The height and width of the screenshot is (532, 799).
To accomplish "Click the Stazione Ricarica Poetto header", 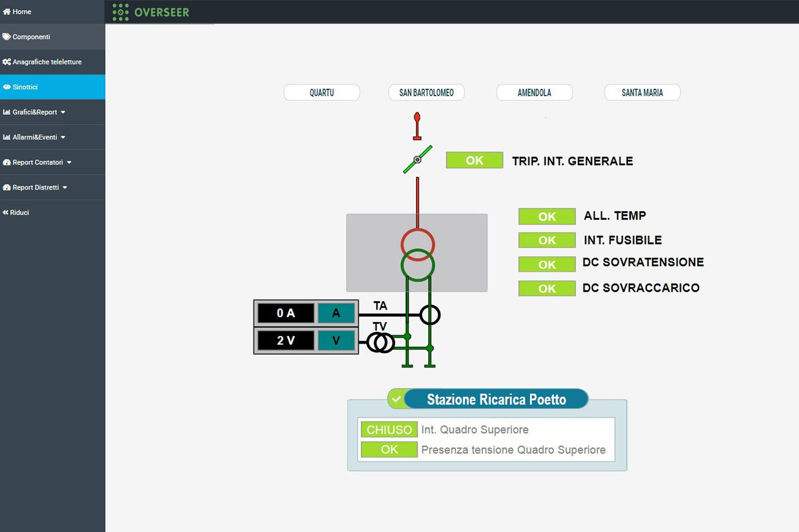I will [496, 399].
